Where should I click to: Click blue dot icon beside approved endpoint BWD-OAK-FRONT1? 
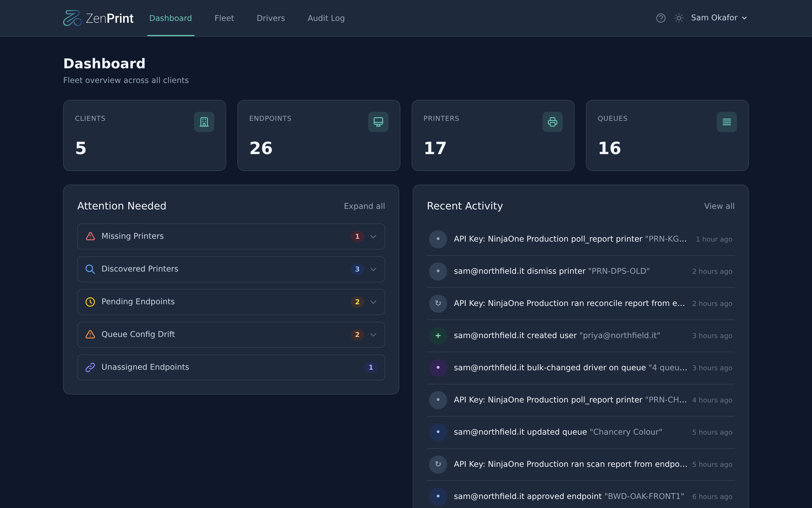[x=438, y=496]
